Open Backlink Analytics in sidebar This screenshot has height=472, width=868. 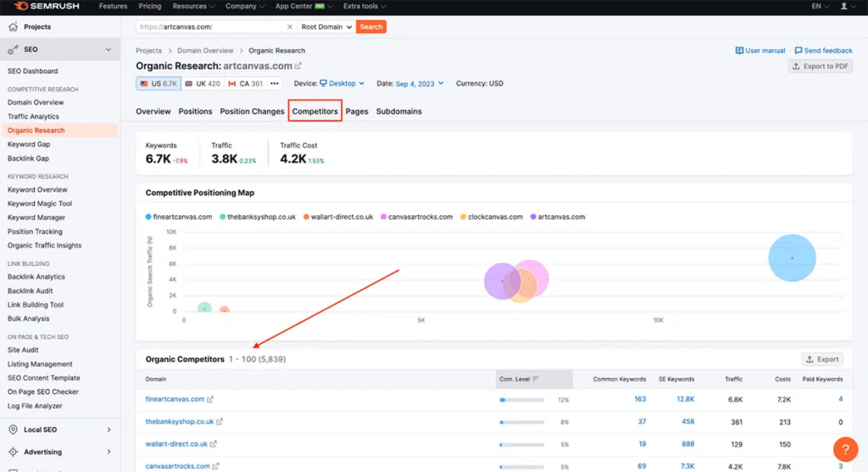(36, 276)
